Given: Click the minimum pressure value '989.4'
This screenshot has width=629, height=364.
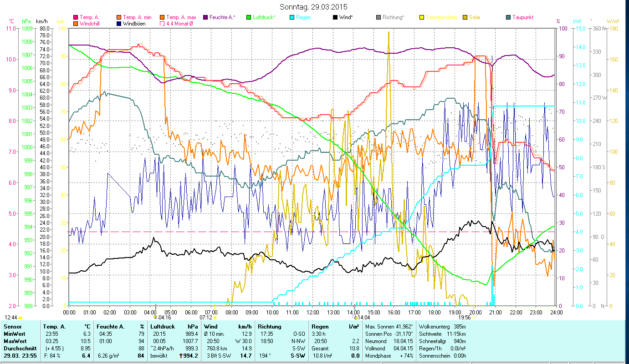Looking at the screenshot, I should pos(191,334).
